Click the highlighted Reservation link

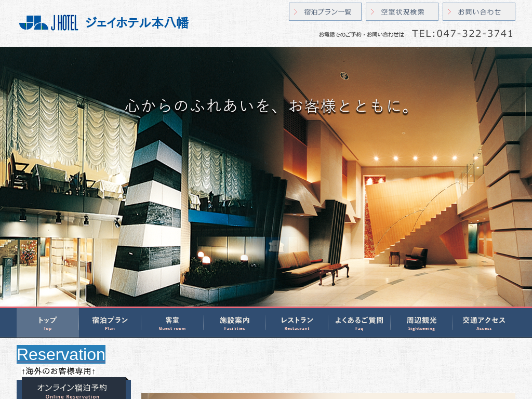click(x=61, y=354)
